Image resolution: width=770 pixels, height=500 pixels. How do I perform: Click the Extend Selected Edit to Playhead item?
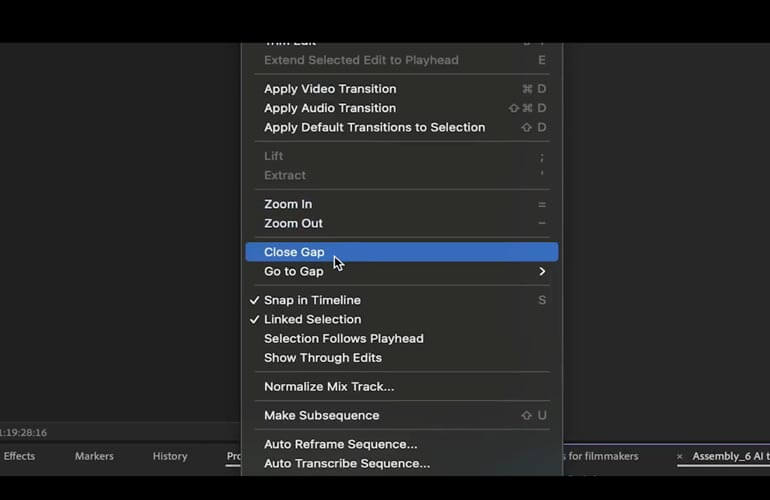[x=402, y=60]
